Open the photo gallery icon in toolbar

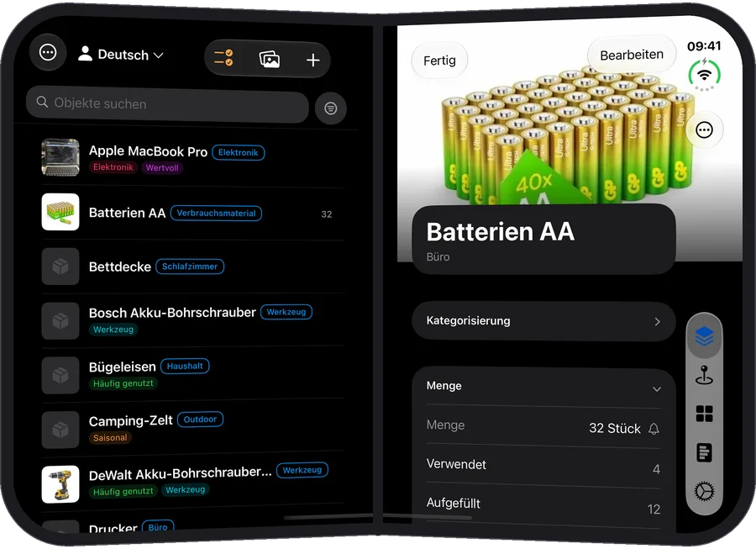(x=270, y=60)
